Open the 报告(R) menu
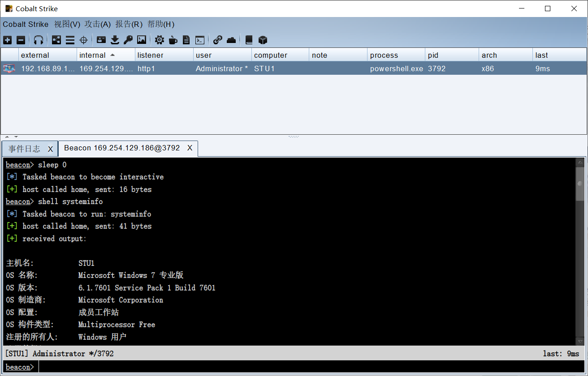The image size is (588, 376). click(x=129, y=24)
